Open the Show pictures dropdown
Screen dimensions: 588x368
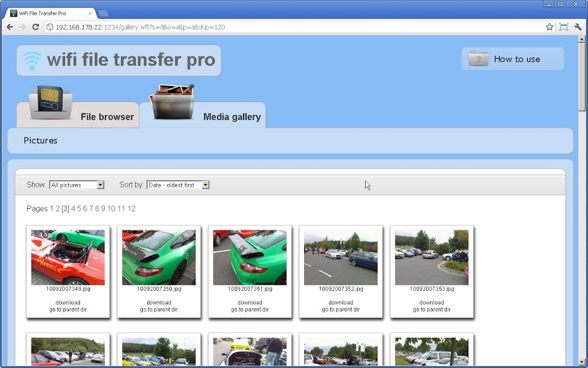pos(76,185)
